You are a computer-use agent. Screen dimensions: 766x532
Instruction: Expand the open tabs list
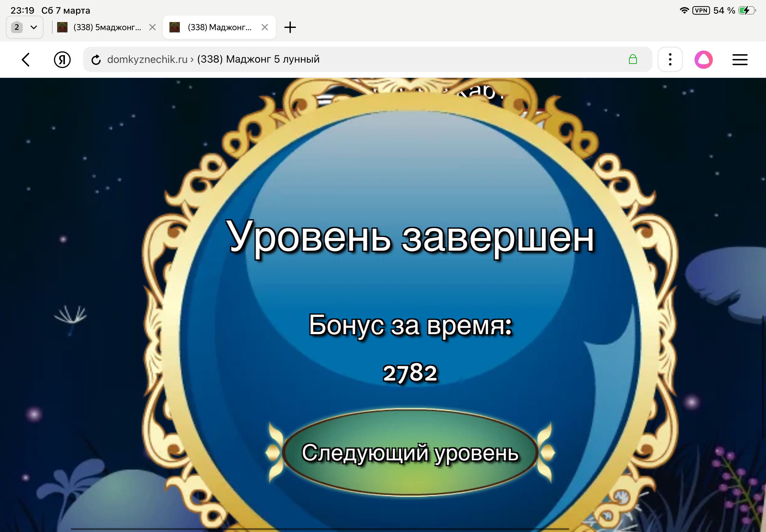(x=34, y=27)
